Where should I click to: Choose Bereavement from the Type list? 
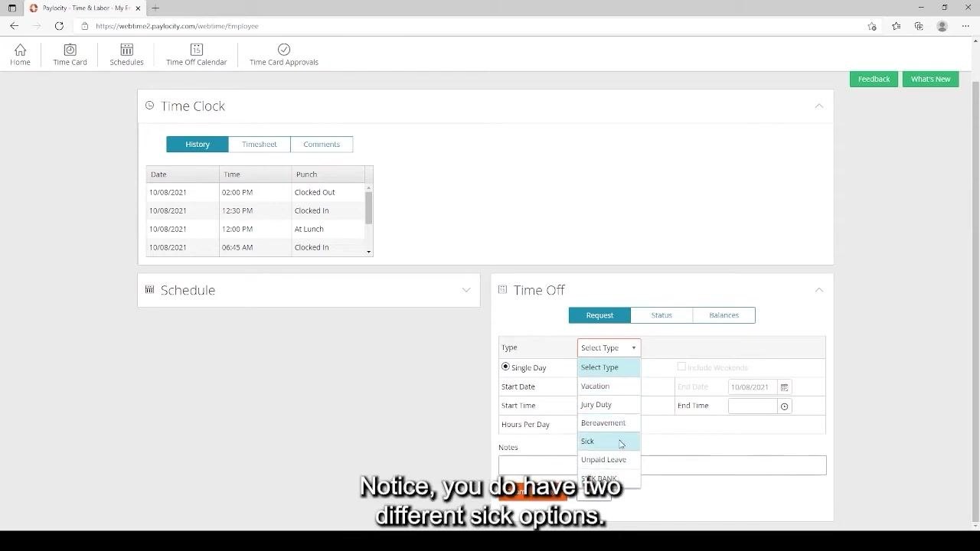[x=609, y=422]
